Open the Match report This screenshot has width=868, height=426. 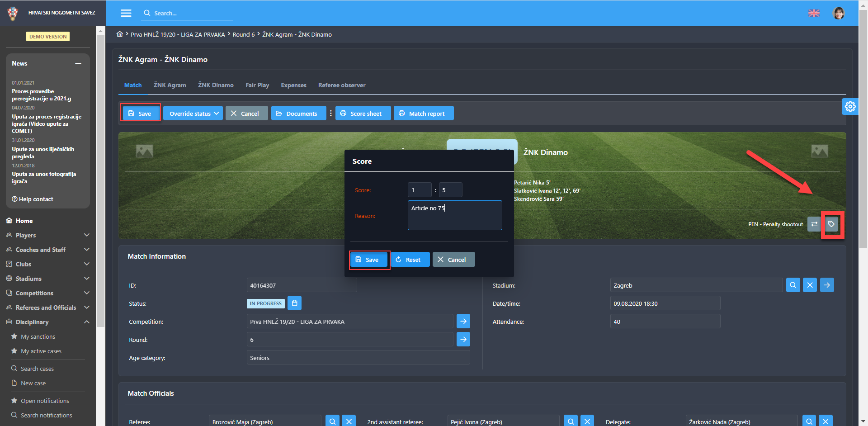tap(423, 114)
